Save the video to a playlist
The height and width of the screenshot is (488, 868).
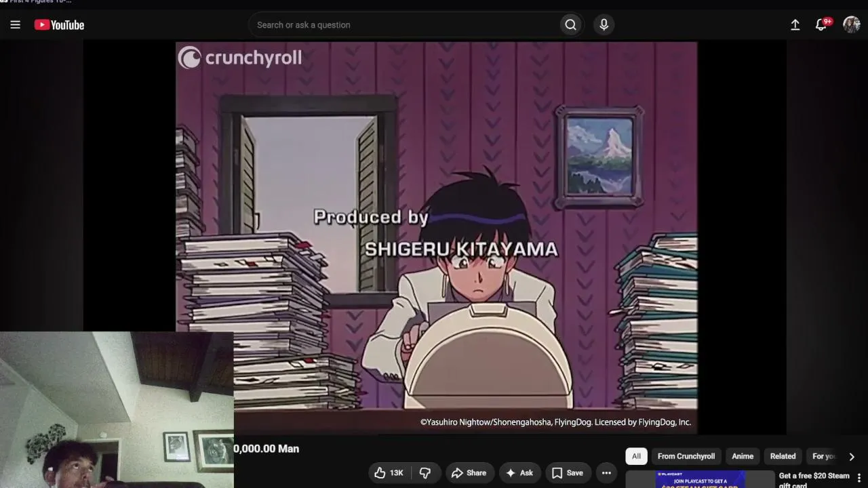tap(567, 473)
